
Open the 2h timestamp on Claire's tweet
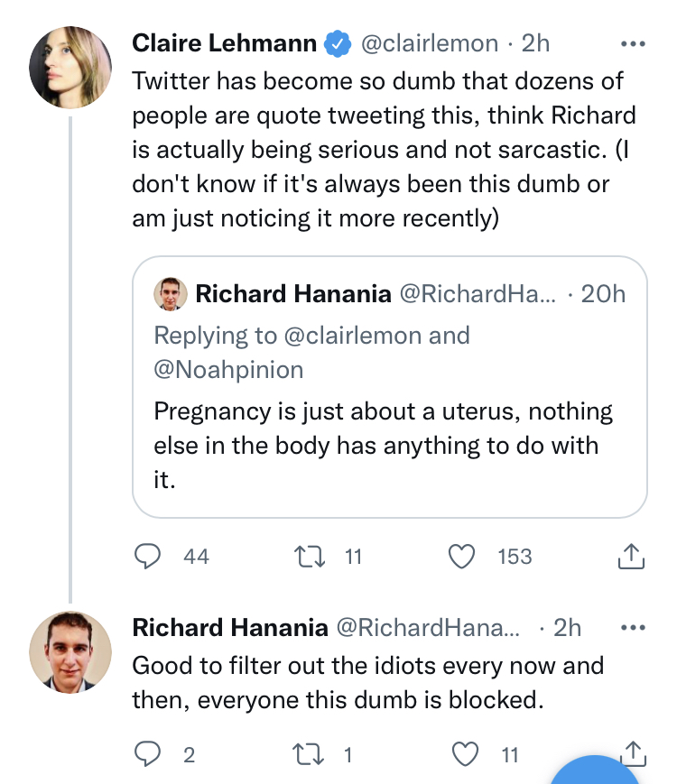tap(536, 43)
